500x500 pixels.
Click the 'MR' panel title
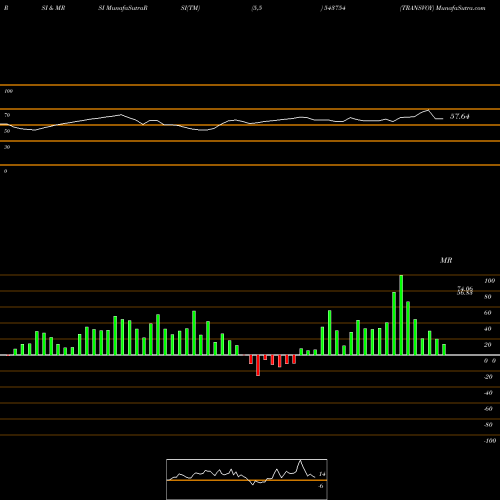click(446, 260)
